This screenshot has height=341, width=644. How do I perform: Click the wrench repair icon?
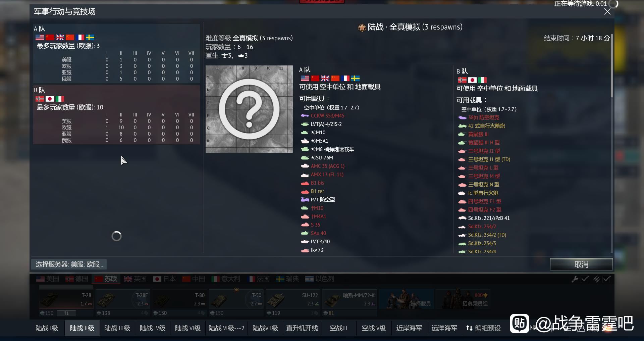pos(575,279)
